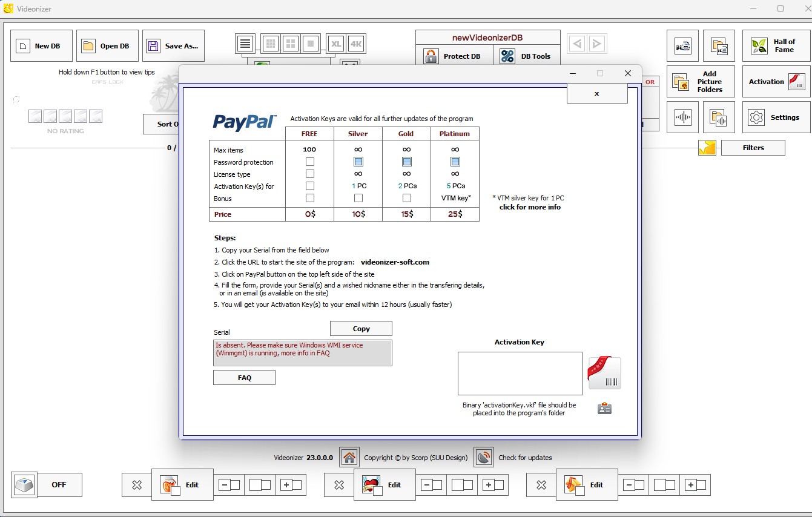Click into the Serial text field
The image size is (812, 517).
303,353
